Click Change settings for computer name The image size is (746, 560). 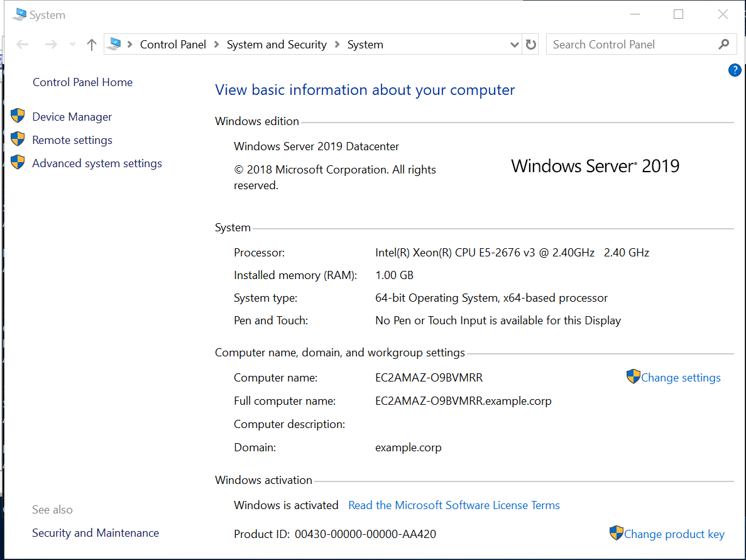pos(681,378)
